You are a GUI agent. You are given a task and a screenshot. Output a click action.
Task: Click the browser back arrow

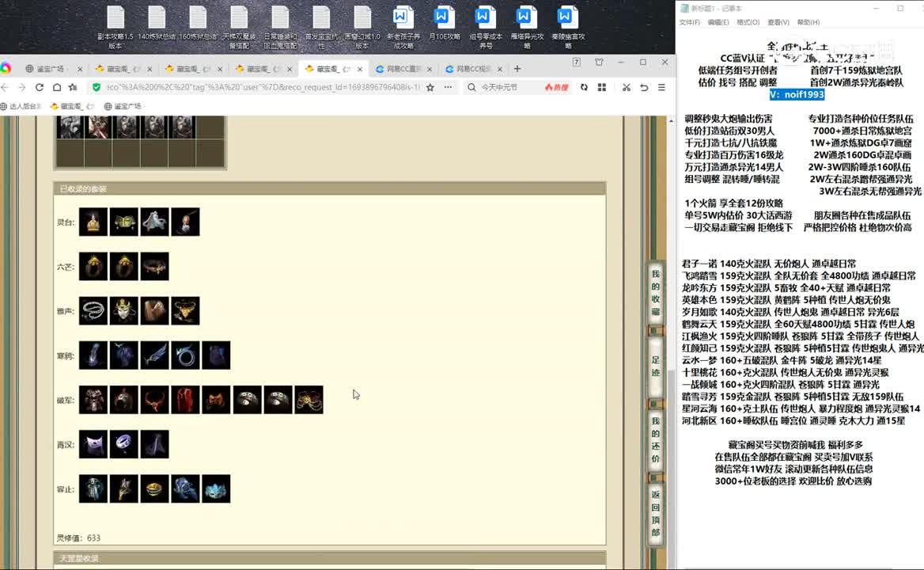pos(6,87)
